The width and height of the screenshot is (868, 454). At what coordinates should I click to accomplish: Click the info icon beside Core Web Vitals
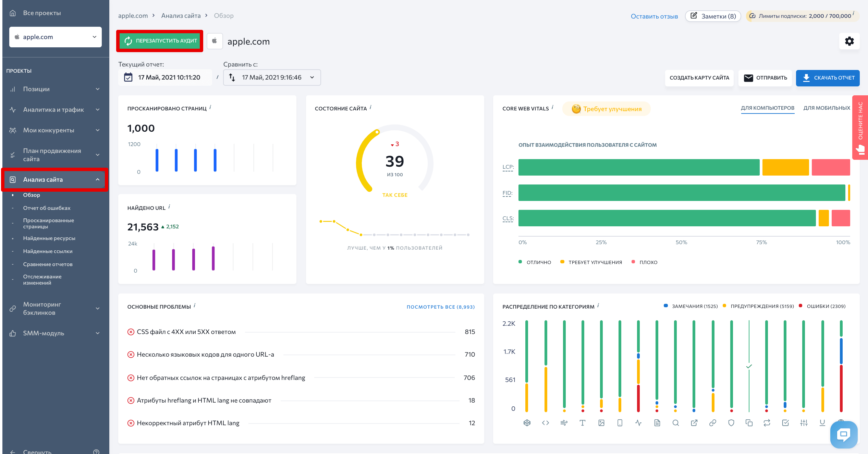point(552,107)
